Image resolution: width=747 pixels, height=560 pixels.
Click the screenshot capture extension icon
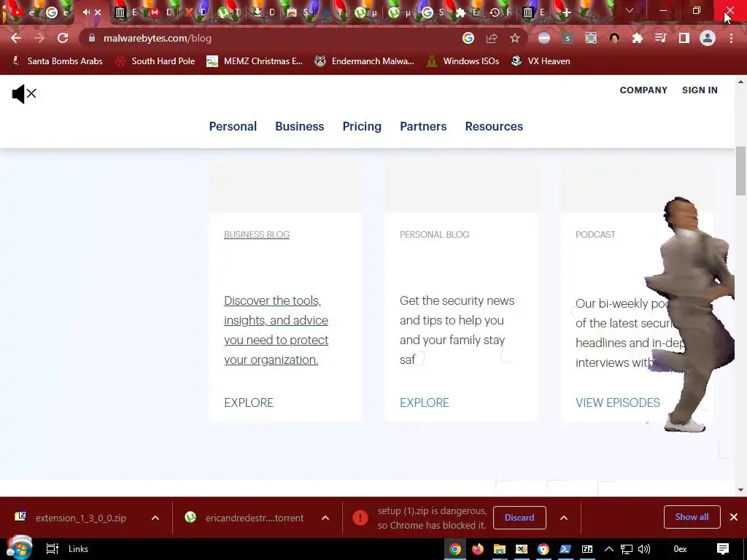[x=591, y=38]
